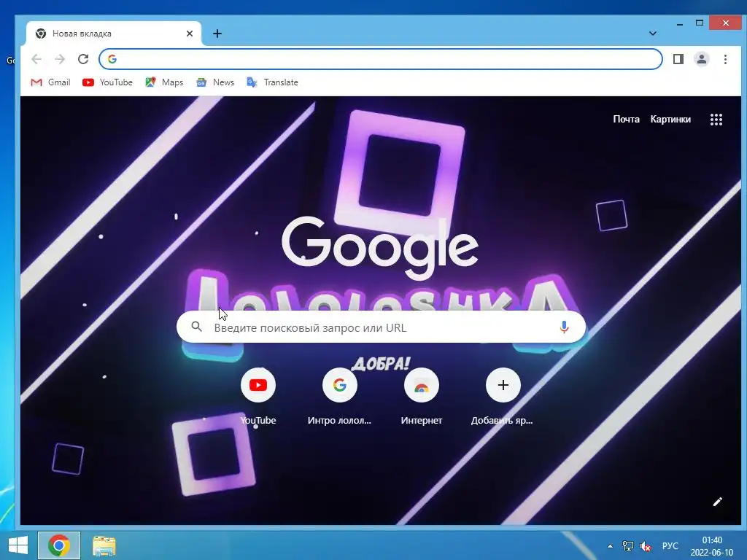This screenshot has width=747, height=560.
Task: Open the Интро лолол... shortcut tile
Action: 339,396
